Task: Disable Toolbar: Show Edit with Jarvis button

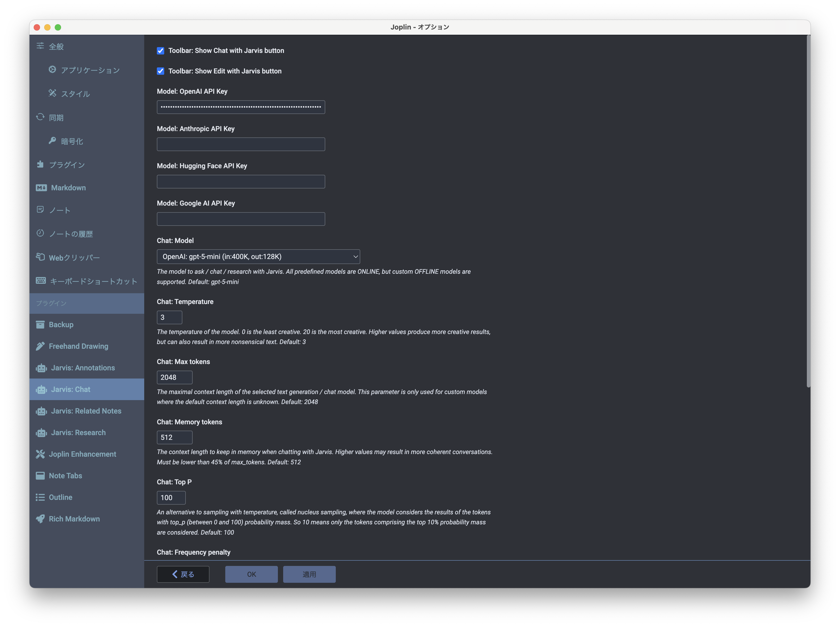Action: pos(161,71)
